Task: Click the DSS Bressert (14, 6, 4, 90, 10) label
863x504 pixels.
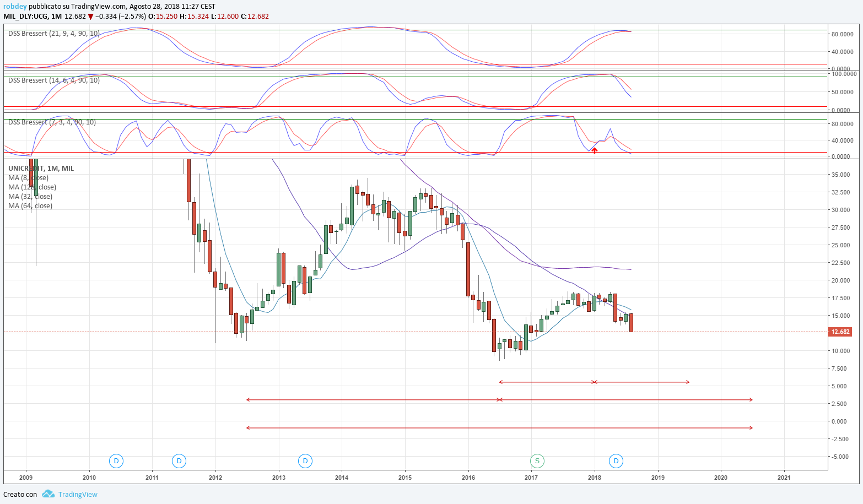Action: [54, 80]
